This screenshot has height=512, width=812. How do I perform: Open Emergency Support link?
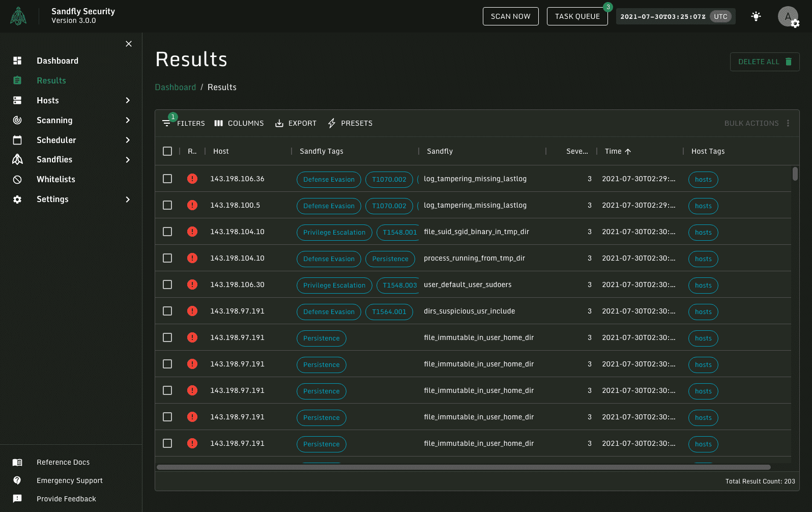pyautogui.click(x=70, y=480)
